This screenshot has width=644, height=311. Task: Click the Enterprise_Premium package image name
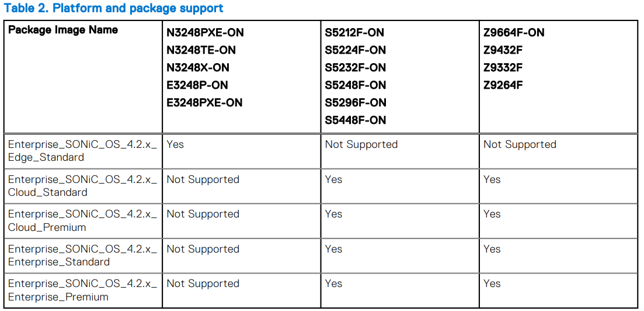point(82,291)
